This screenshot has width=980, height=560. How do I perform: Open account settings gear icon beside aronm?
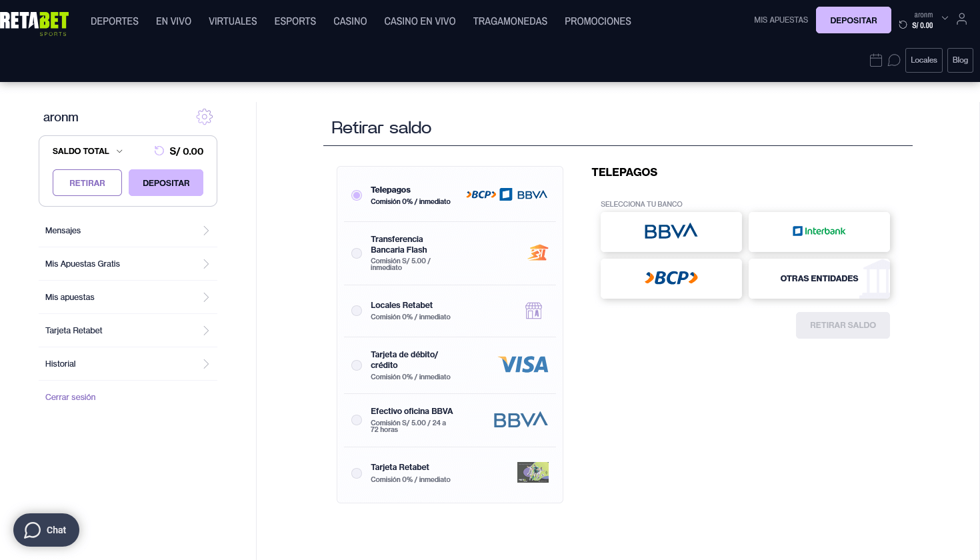coord(205,117)
